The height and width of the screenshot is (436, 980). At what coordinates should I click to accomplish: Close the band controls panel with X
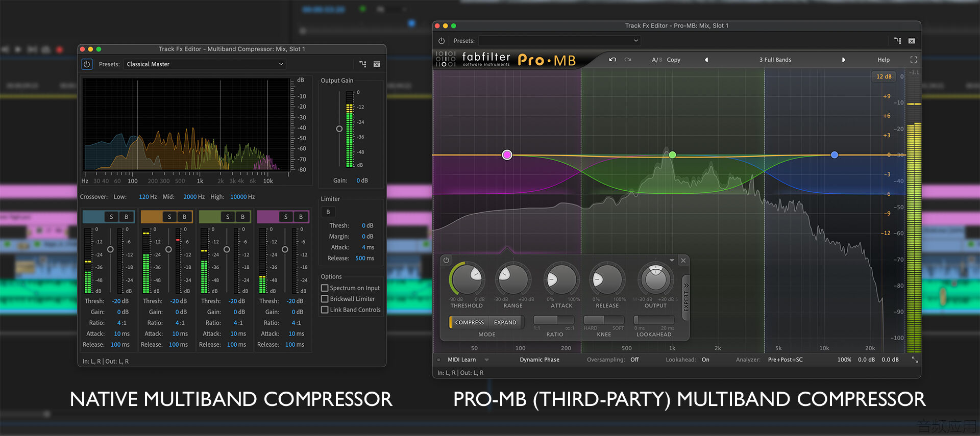click(683, 260)
